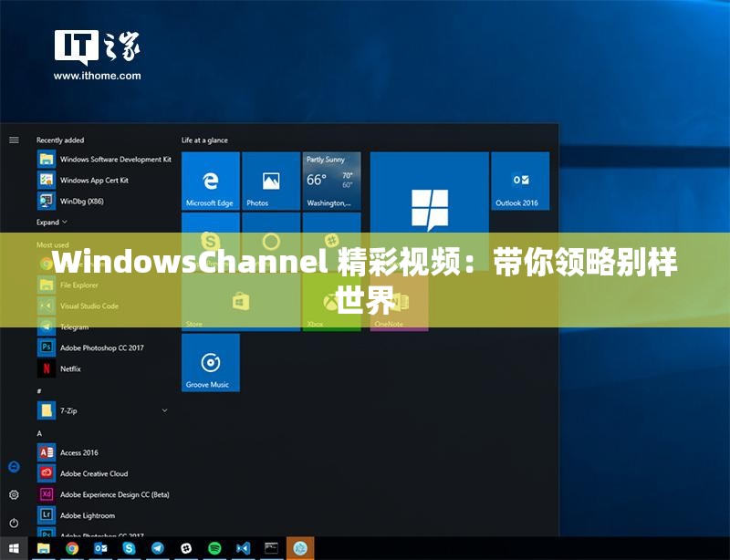Open File Explorer on the taskbar
This screenshot has width=730, height=560.
click(43, 548)
